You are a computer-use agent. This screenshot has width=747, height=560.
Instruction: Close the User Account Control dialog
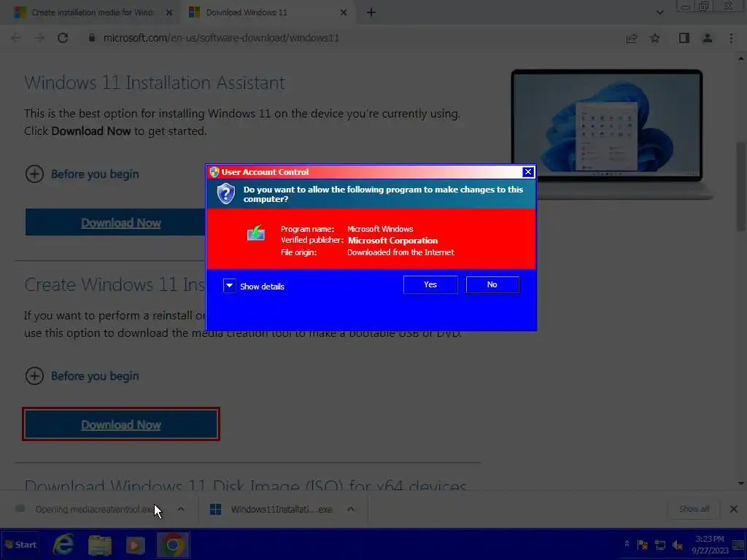pos(528,172)
